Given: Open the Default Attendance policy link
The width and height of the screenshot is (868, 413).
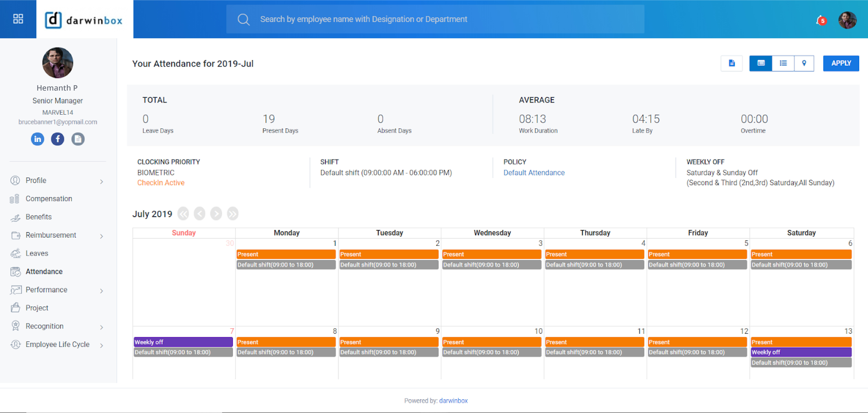Looking at the screenshot, I should [x=534, y=173].
